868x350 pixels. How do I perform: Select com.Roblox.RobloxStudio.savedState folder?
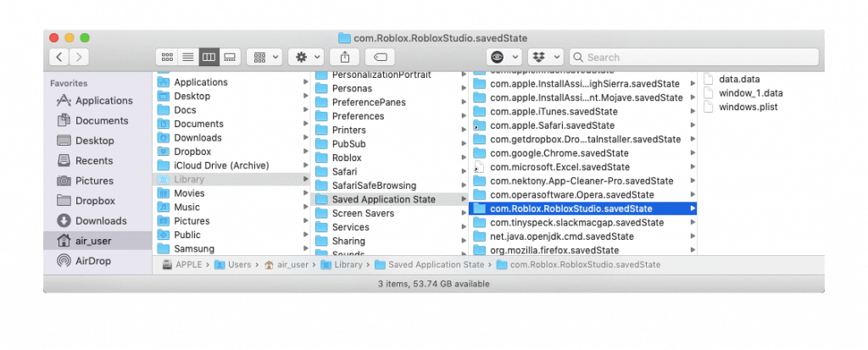[583, 208]
